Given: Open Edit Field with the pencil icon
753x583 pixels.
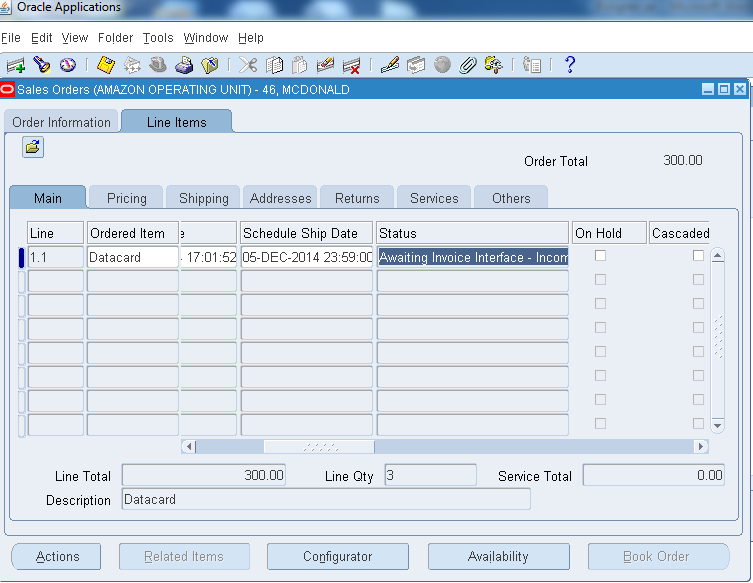Looking at the screenshot, I should tap(389, 65).
